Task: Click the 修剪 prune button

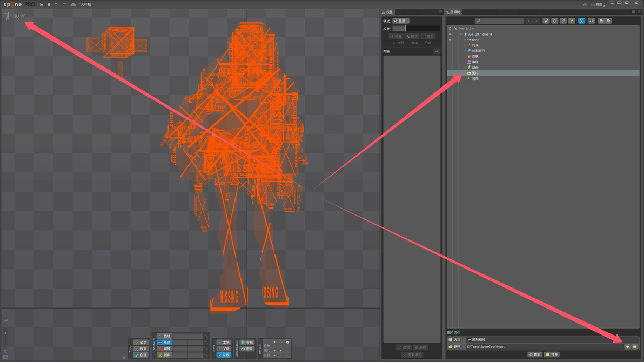Action: click(428, 36)
